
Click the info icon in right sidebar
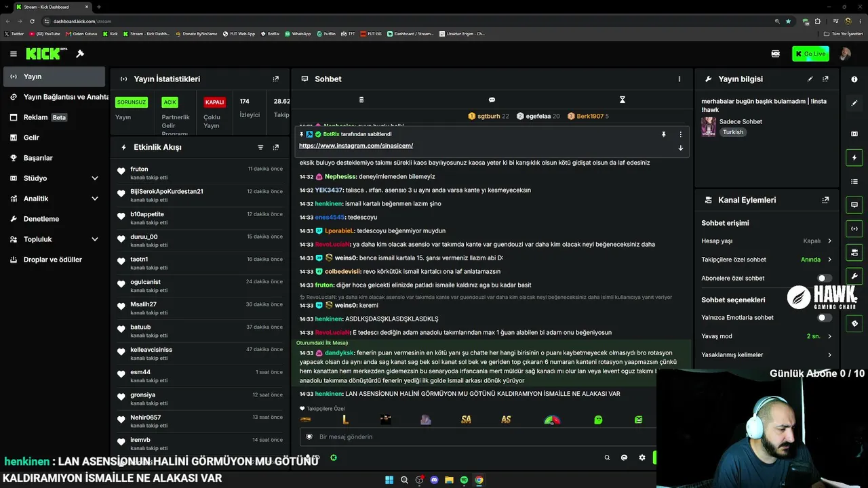[x=854, y=79]
